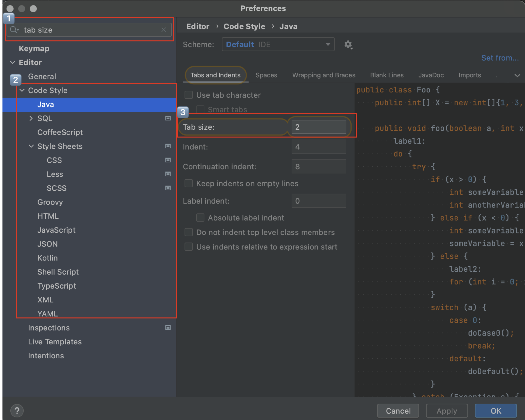
Task: Click the Tab size input field
Action: click(319, 127)
